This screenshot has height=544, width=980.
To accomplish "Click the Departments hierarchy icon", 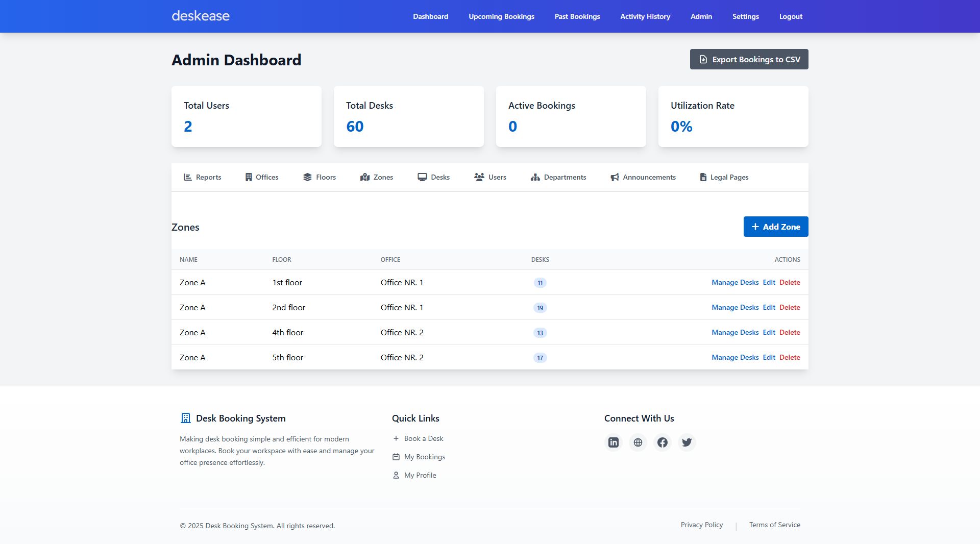I will [535, 177].
